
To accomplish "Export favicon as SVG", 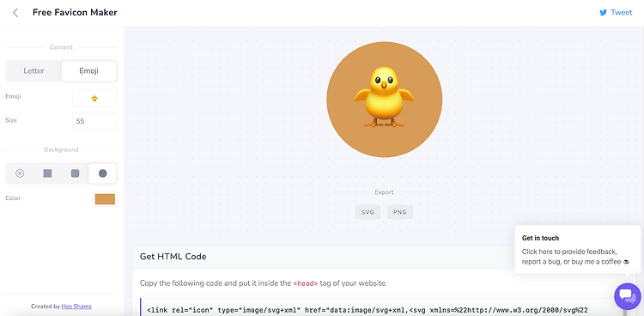I will pos(368,212).
